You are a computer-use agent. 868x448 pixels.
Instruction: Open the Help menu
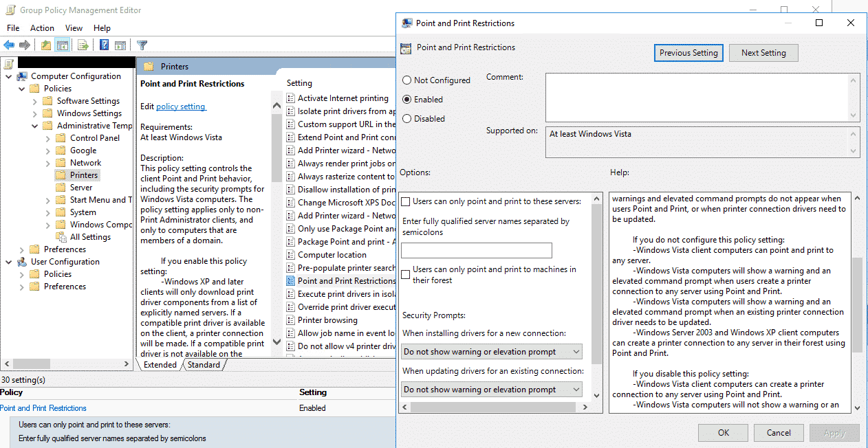click(102, 28)
